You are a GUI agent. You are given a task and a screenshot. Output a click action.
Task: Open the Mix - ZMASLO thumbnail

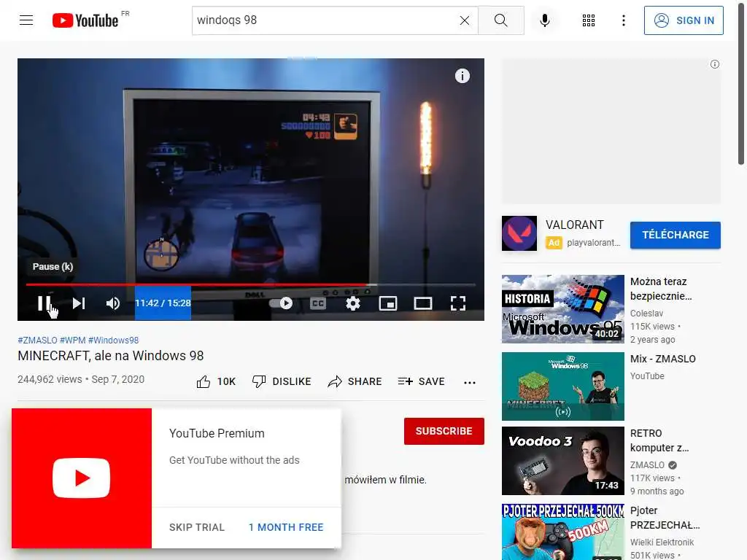562,386
